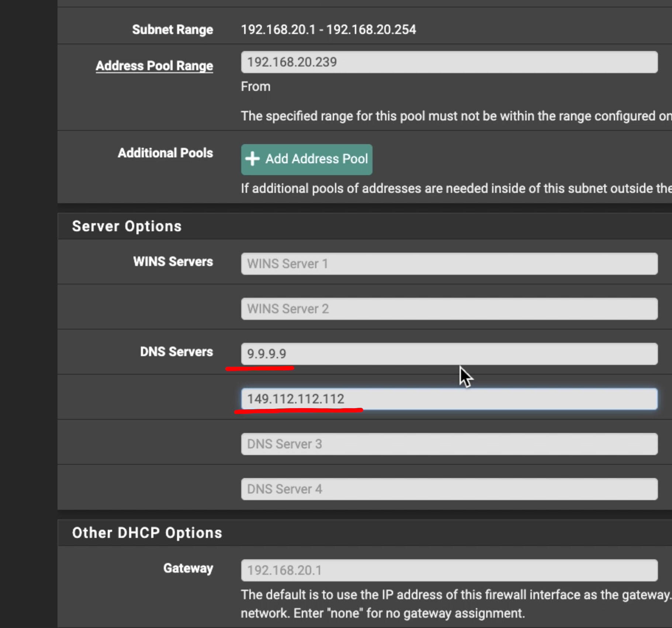Click into the WINS Server 1 field
Viewport: 672px width, 628px height.
(449, 264)
